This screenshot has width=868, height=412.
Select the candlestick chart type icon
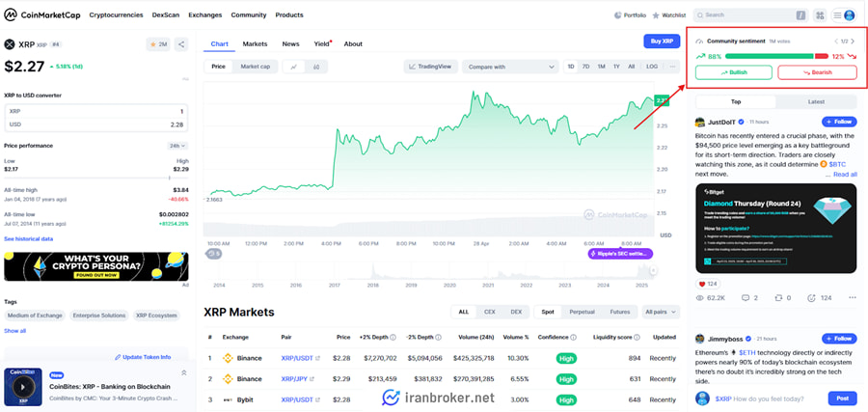[x=316, y=67]
